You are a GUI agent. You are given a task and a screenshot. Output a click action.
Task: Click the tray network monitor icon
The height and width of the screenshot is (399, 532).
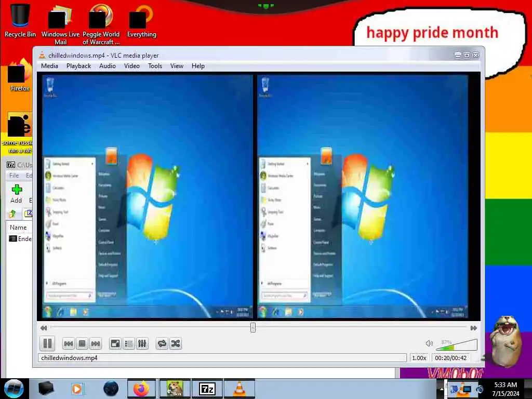(466, 389)
